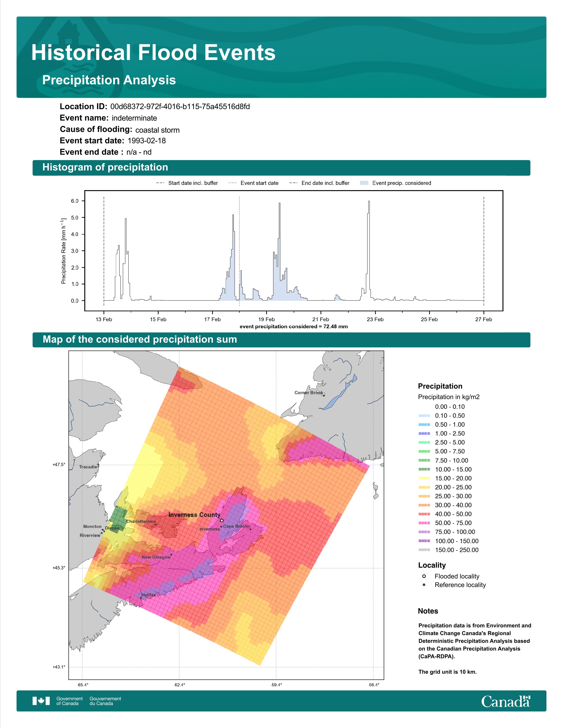Image resolution: width=563 pixels, height=728 pixels.
Task: Click the Charlottetown label on map
Action: point(141,521)
